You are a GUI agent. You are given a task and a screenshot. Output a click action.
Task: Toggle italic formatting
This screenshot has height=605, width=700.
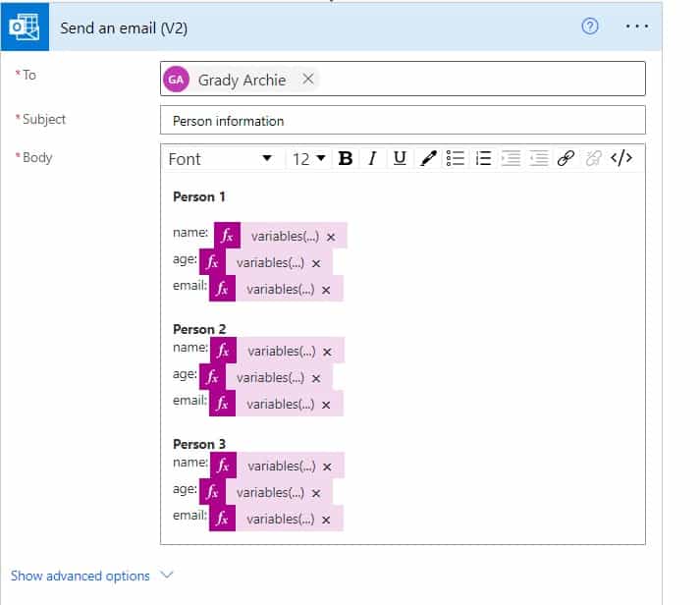click(x=372, y=158)
